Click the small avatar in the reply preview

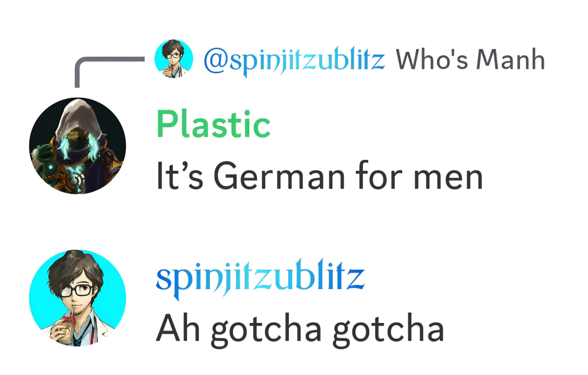point(173,58)
